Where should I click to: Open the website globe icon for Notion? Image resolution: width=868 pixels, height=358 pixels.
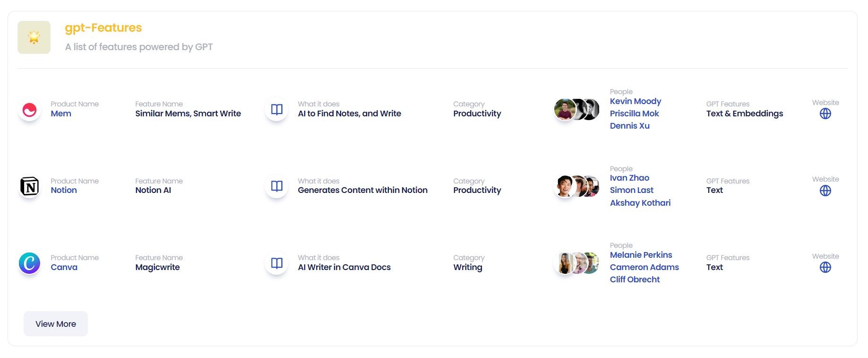point(825,191)
